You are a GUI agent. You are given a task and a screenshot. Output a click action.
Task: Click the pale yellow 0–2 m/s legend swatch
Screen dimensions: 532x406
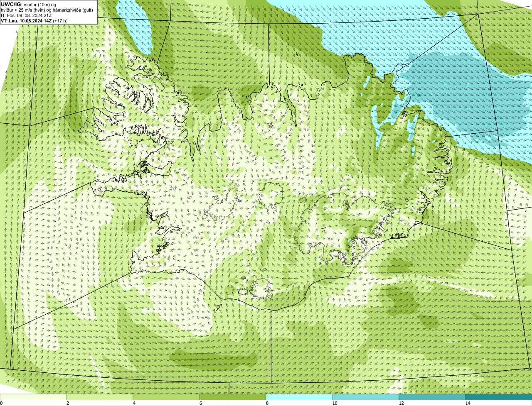(33, 397)
